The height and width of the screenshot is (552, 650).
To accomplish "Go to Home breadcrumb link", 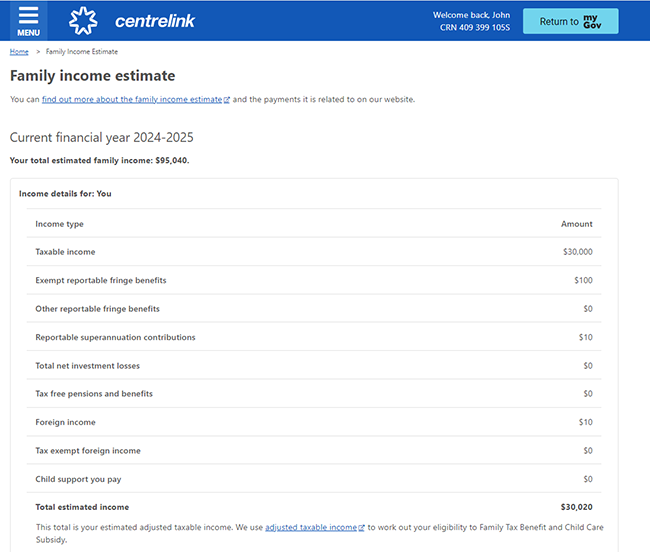I will tap(19, 52).
